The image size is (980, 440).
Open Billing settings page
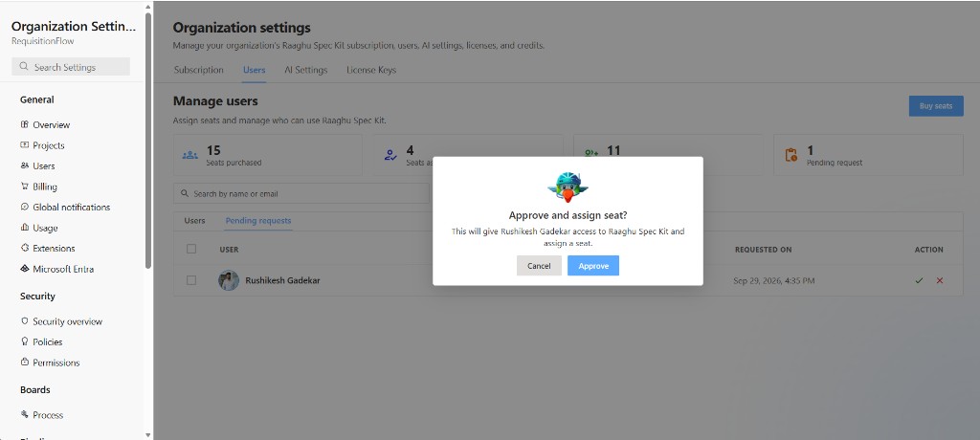coord(45,187)
